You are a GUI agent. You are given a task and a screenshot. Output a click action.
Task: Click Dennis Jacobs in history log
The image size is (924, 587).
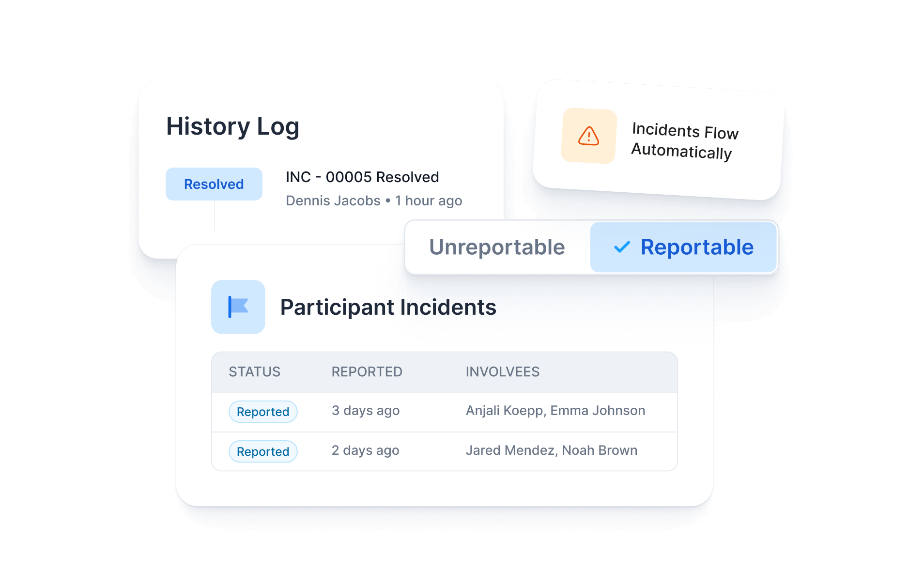(x=333, y=201)
